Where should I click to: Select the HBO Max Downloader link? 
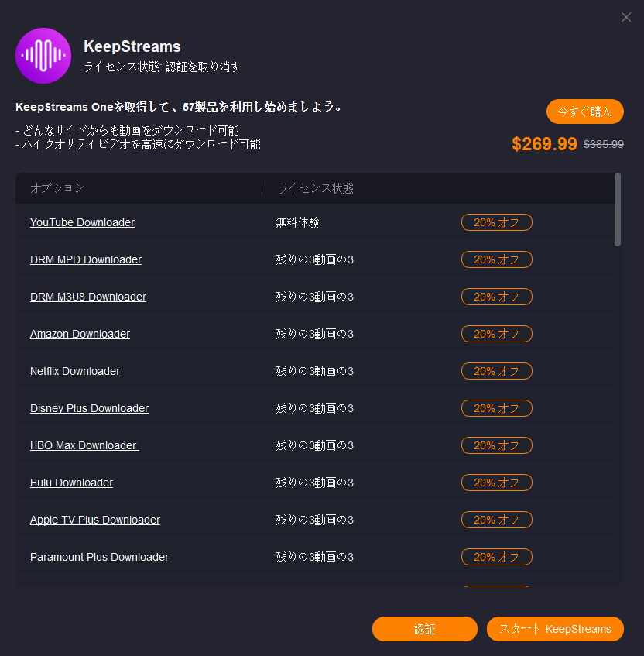84,445
